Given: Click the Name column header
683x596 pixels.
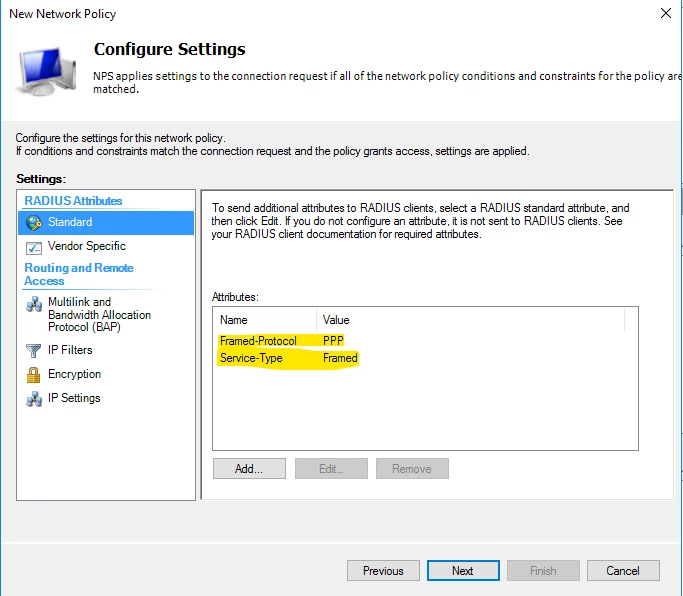Looking at the screenshot, I should pyautogui.click(x=265, y=320).
